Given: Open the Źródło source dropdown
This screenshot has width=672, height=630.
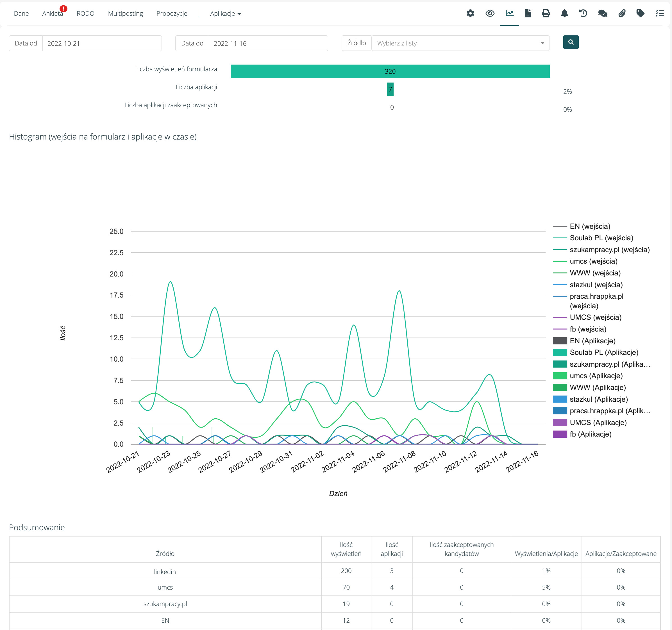Looking at the screenshot, I should click(460, 43).
